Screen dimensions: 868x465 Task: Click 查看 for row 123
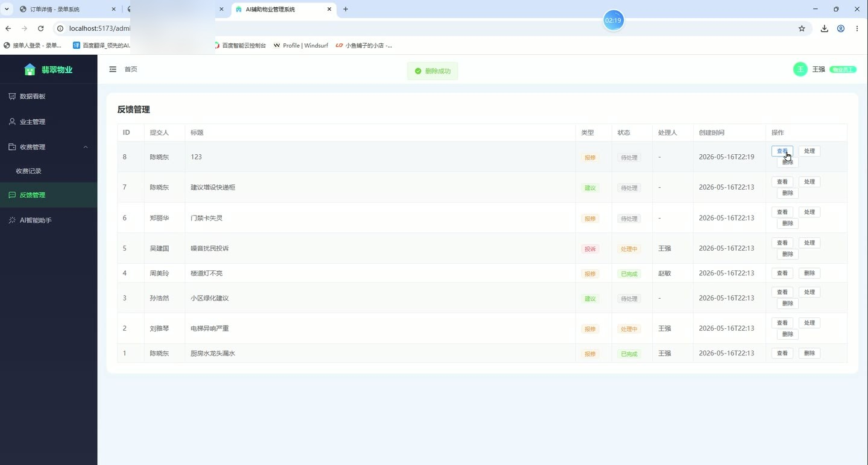(782, 151)
